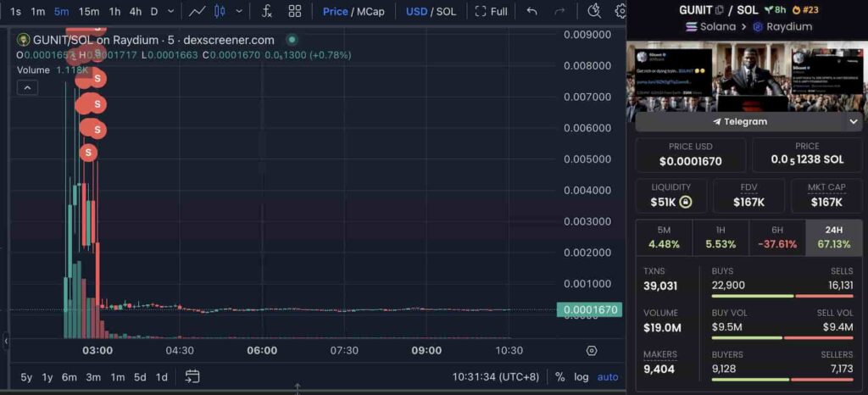
Task: Switch to the 6H stats tab
Action: click(776, 236)
